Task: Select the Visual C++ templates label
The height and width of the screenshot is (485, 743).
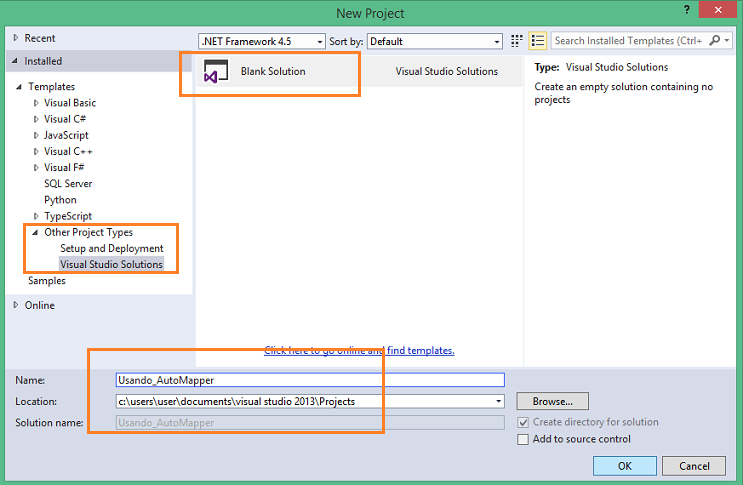Action: click(x=68, y=152)
